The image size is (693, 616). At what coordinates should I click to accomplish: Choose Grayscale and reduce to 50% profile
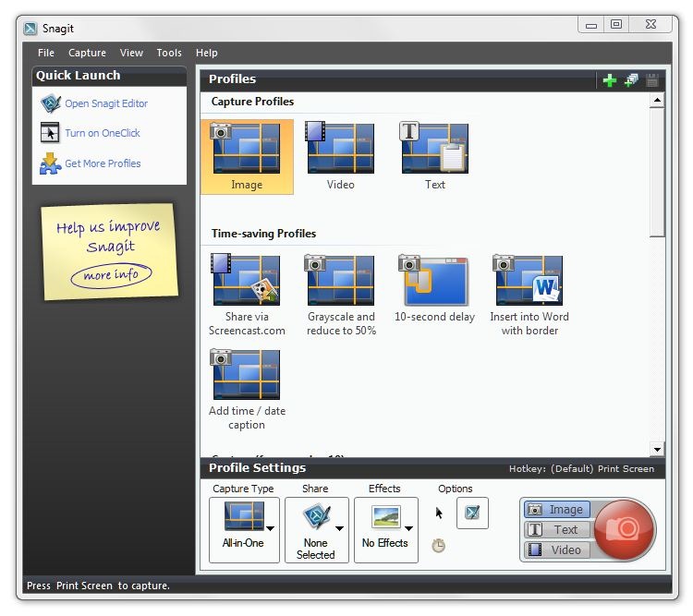(341, 295)
